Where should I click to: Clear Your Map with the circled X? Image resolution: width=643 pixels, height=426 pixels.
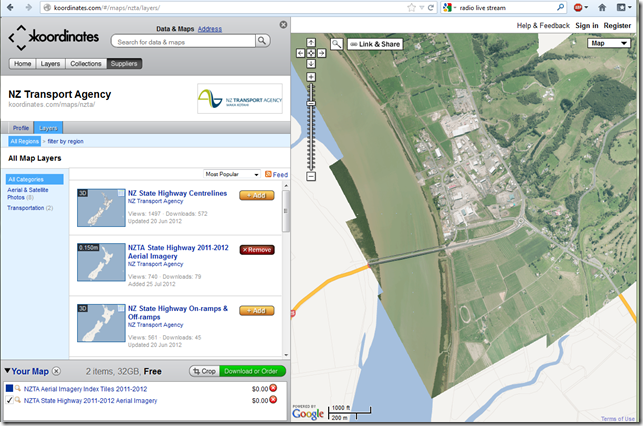[x=57, y=371]
